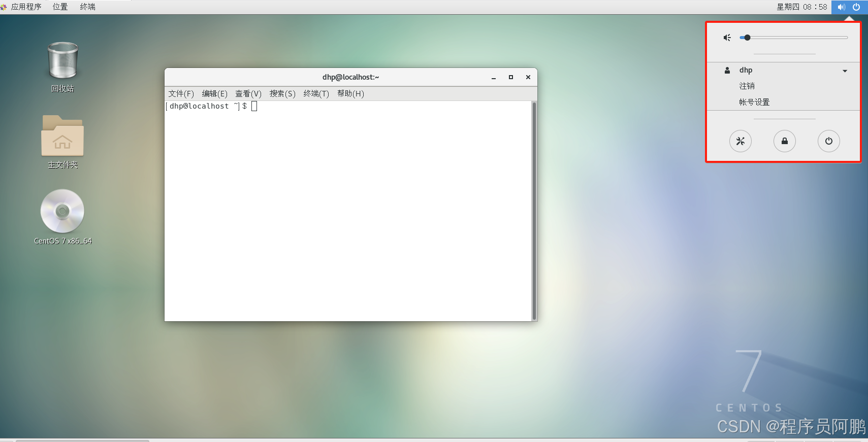This screenshot has width=868, height=442.
Task: Click the clock showing 星期四 08:58
Action: pos(802,7)
